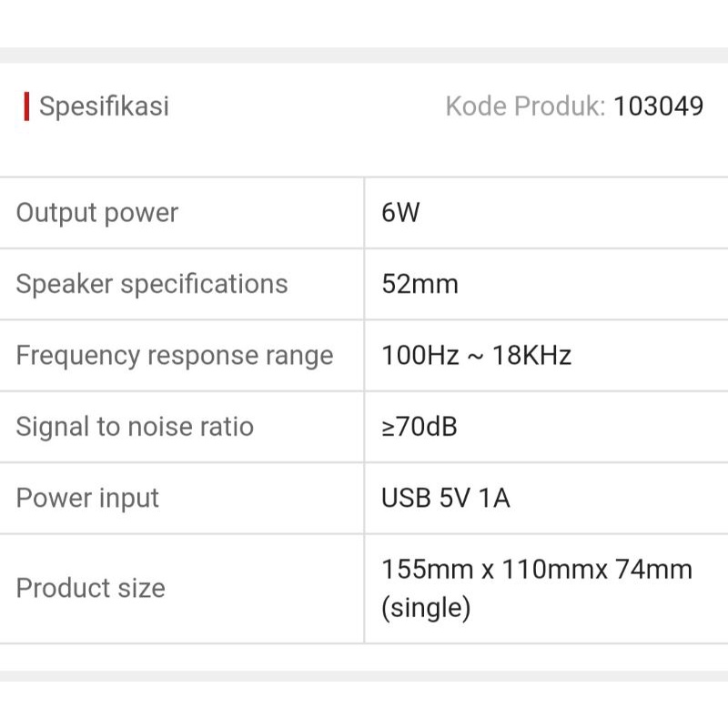Click the 6W output power value
The height and width of the screenshot is (728, 728).
[x=401, y=213]
